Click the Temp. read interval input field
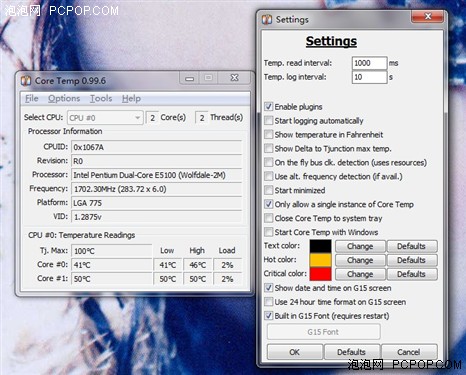The image size is (466, 375). point(370,63)
